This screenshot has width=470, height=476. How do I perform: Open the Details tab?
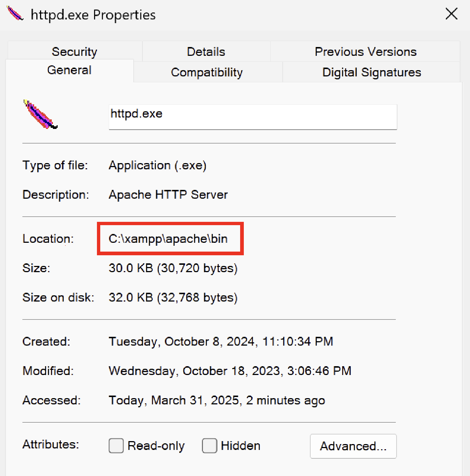pyautogui.click(x=206, y=52)
